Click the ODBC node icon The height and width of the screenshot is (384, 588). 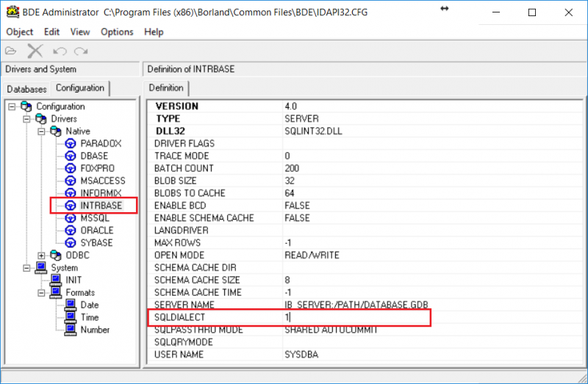[56, 255]
